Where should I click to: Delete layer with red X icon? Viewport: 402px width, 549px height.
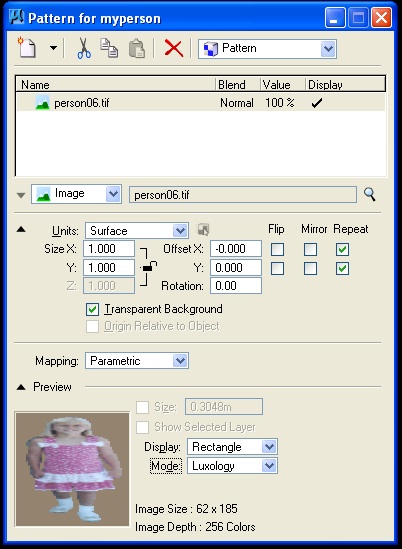[x=174, y=48]
